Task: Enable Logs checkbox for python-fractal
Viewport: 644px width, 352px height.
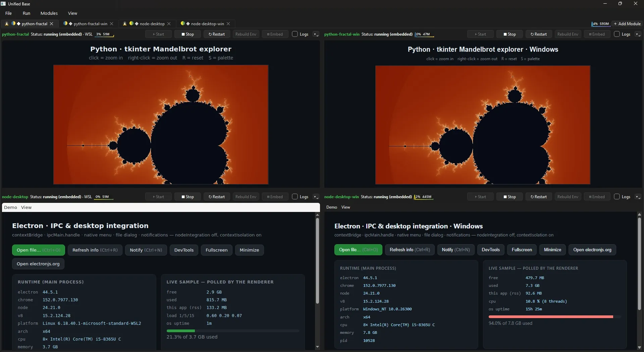Action: click(295, 34)
